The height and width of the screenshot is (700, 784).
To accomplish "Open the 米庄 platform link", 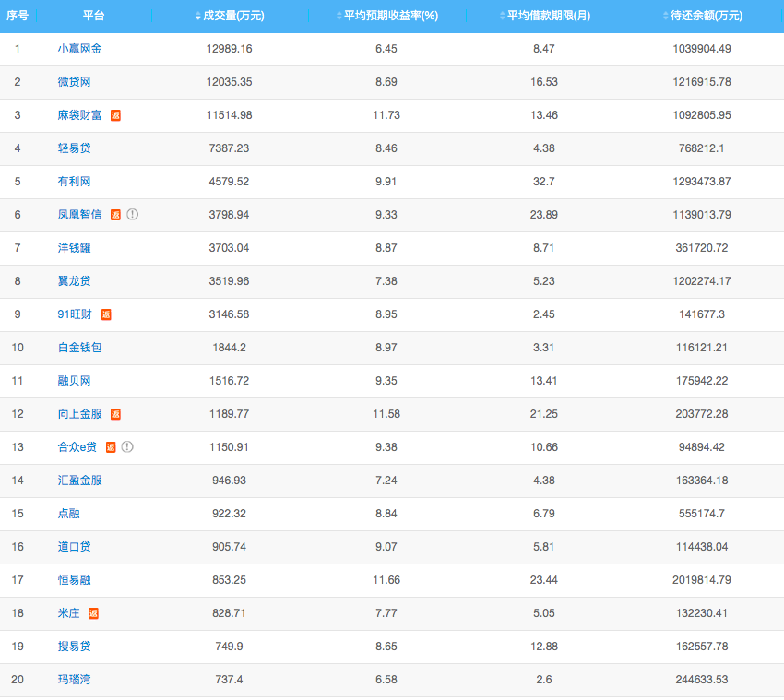I will [69, 613].
